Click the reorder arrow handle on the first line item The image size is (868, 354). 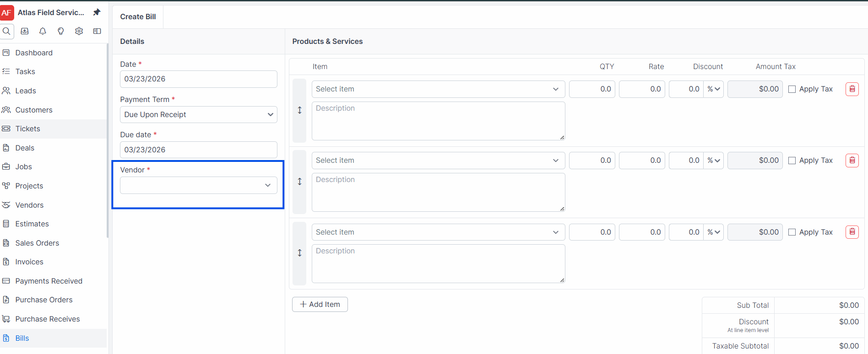tap(299, 110)
